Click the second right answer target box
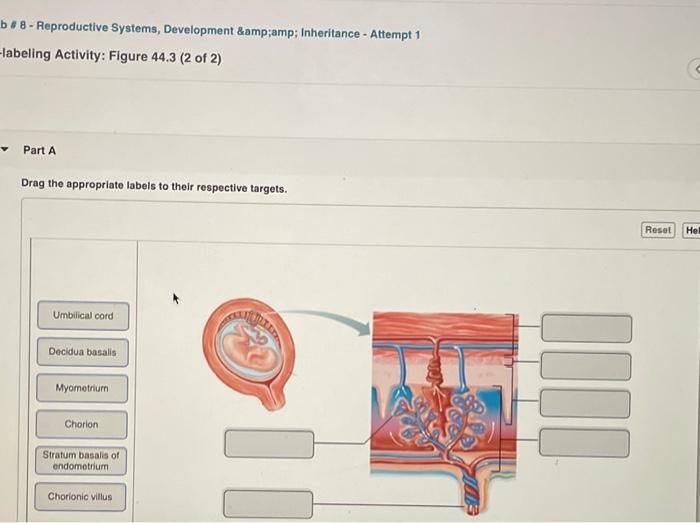The image size is (700, 523). (586, 366)
